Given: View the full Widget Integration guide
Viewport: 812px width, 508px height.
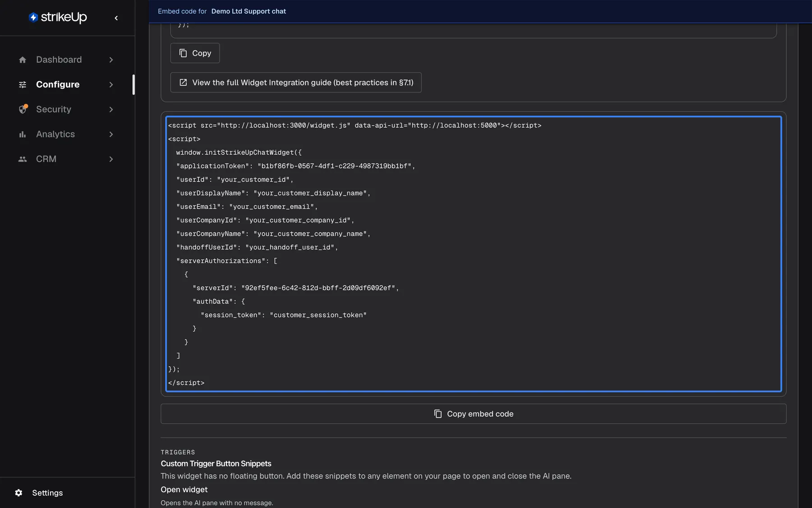Looking at the screenshot, I should (296, 83).
